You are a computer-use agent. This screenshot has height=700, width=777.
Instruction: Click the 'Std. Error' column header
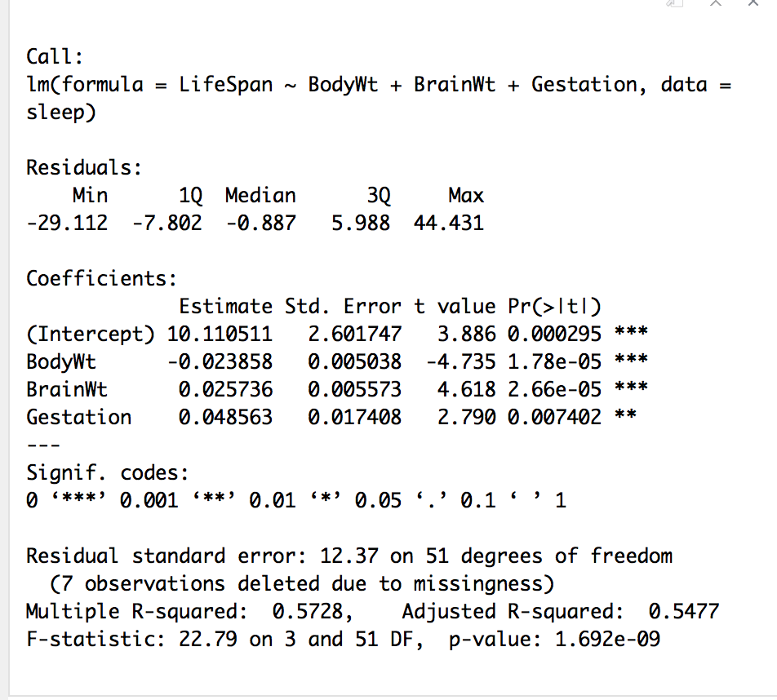[343, 307]
